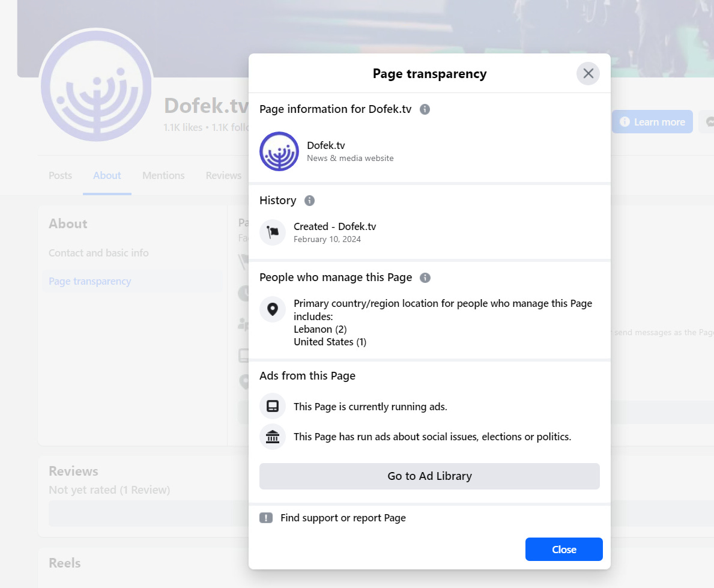Viewport: 714px width, 588px height.
Task: Click report exclamation icon
Action: tap(266, 518)
